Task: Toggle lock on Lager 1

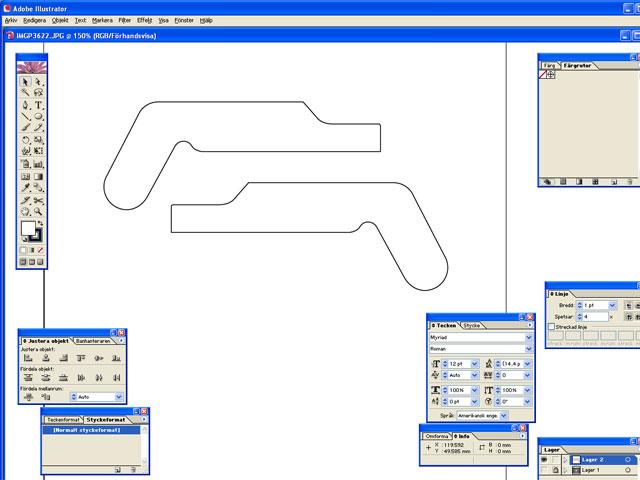Action: (x=555, y=471)
